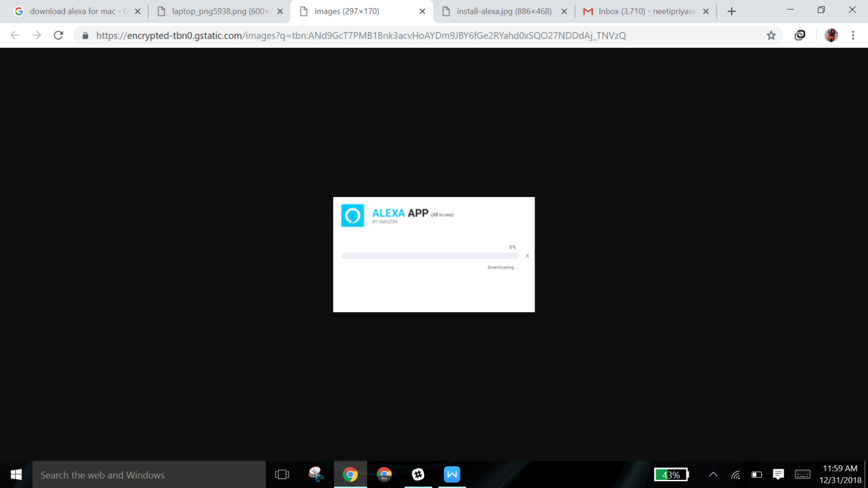Go back to previous page
Screen dimensions: 868x488
15,36
